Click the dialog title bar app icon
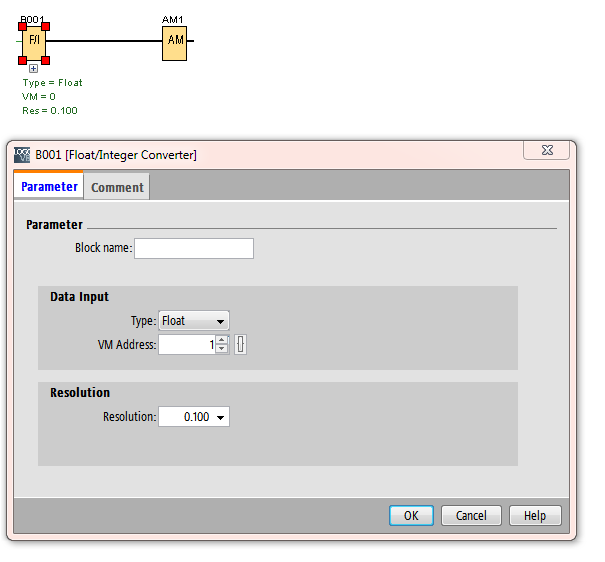605x562 pixels. tap(22, 155)
